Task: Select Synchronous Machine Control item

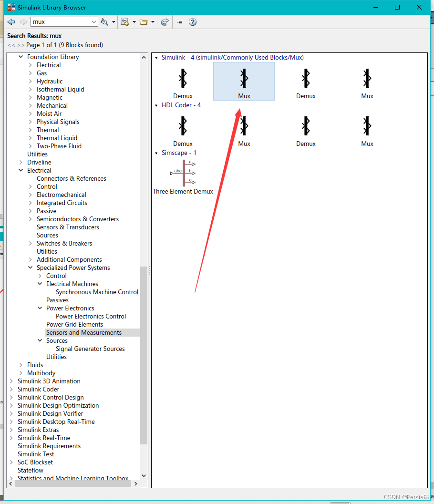Action: [97, 292]
